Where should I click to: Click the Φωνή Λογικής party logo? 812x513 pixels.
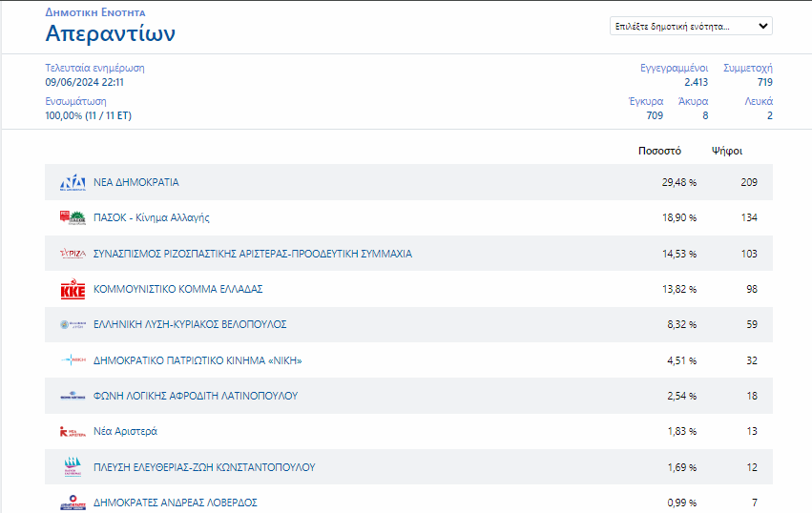click(73, 396)
